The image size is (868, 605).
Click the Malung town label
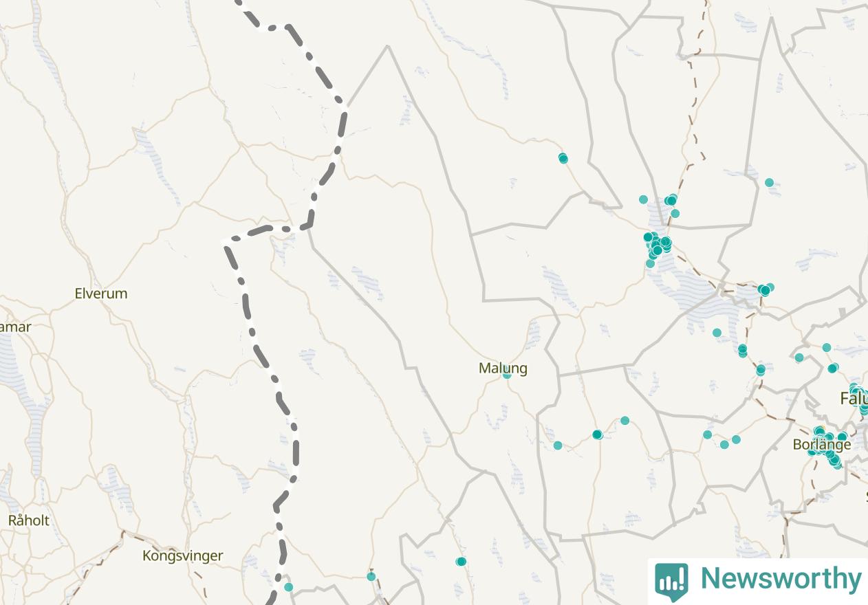503,368
